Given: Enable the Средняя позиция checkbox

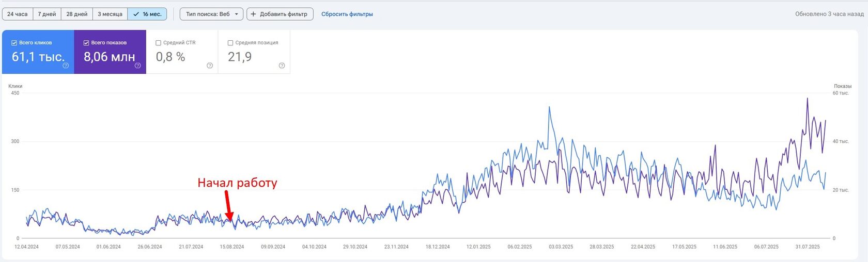Looking at the screenshot, I should click(x=230, y=43).
